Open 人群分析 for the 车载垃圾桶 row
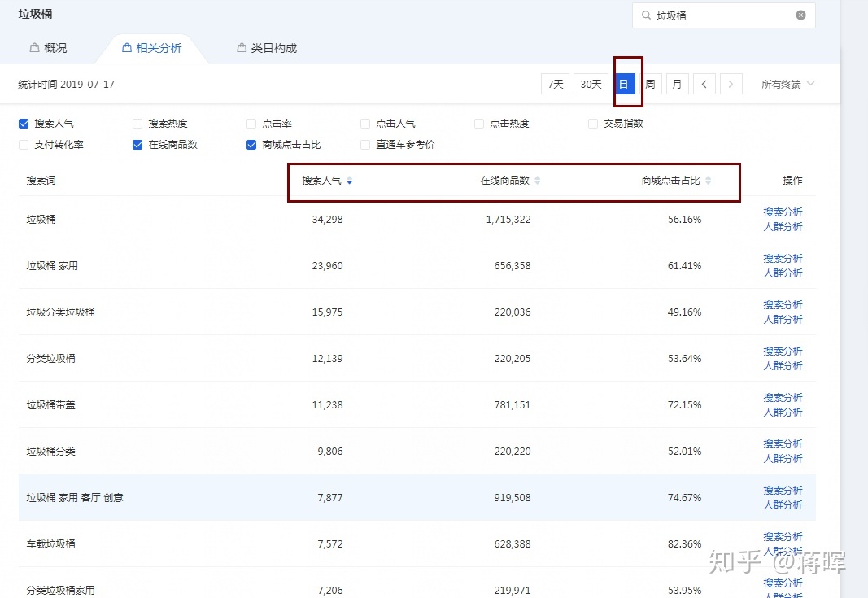This screenshot has height=598, width=868. (x=783, y=551)
